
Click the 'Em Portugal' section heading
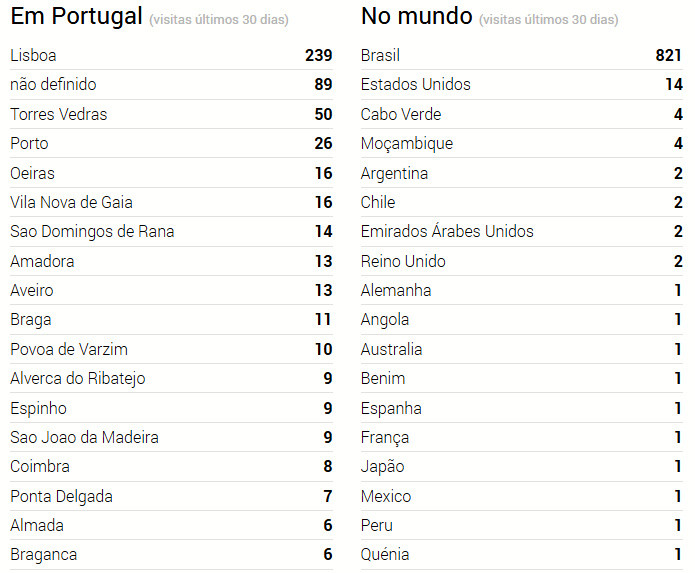pos(76,17)
